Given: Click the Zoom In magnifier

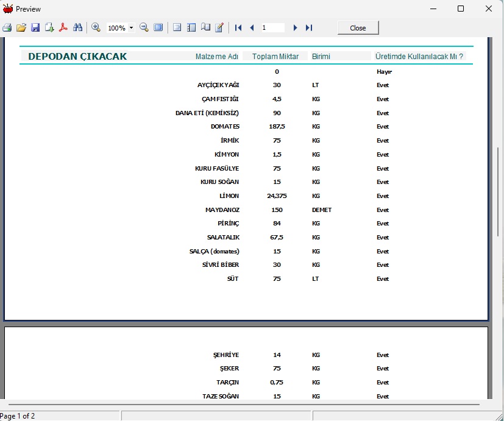Looking at the screenshot, I should [x=96, y=27].
